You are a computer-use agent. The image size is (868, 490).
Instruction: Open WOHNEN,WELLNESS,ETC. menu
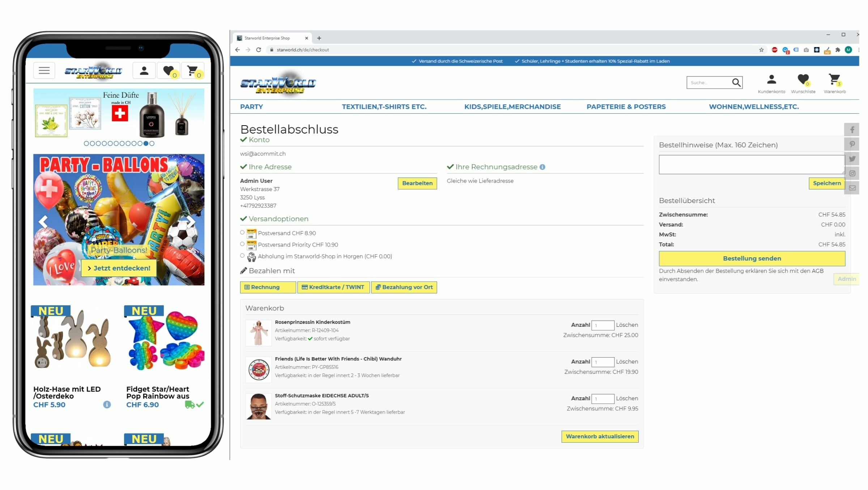[x=754, y=107]
